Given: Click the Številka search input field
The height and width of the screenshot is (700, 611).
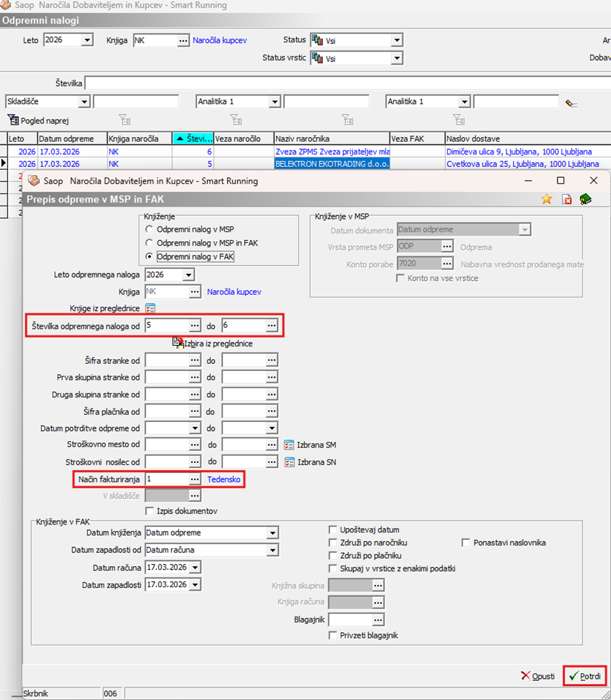Looking at the screenshot, I should point(348,84).
